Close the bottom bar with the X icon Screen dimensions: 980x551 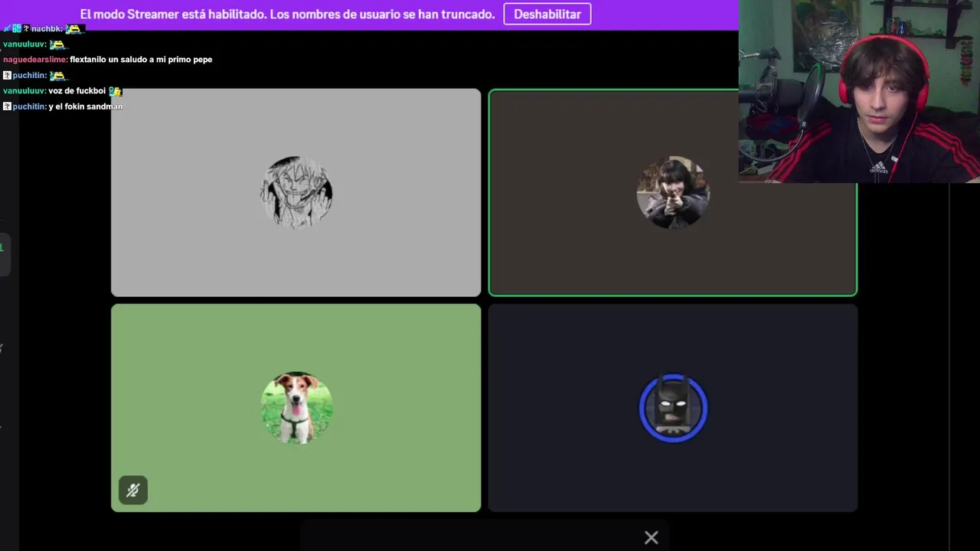[651, 538]
